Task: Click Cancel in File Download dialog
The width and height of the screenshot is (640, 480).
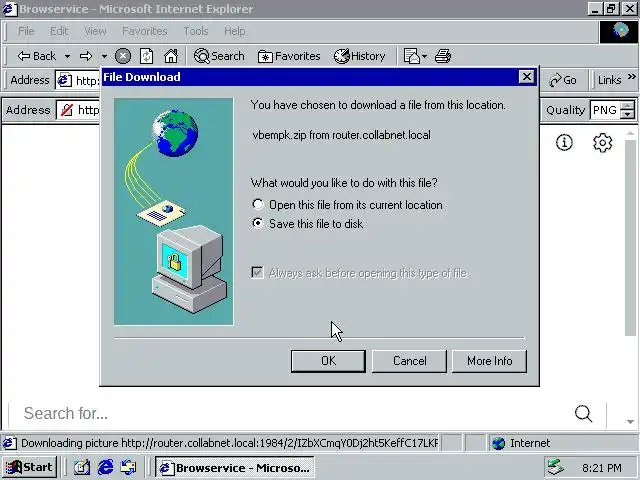Action: click(x=409, y=361)
